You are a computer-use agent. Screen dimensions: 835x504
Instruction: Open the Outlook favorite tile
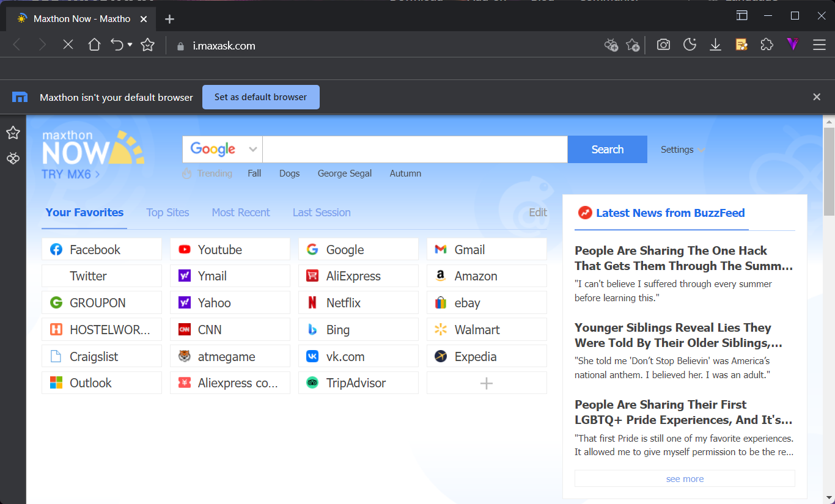[x=101, y=383]
